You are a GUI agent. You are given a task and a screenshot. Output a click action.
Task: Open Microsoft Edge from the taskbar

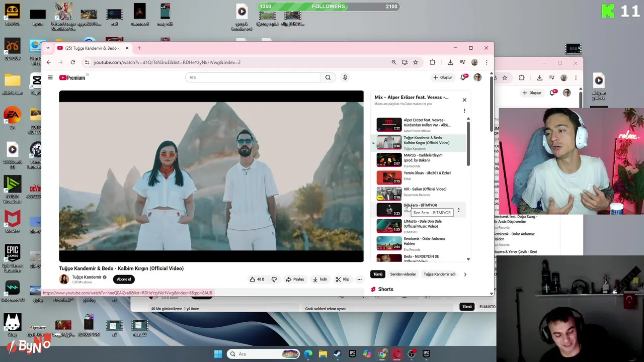[308, 354]
